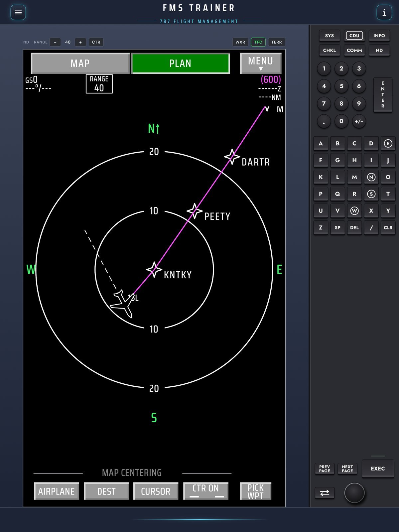This screenshot has width=399, height=532.
Task: Click the EXEC key
Action: point(378,468)
